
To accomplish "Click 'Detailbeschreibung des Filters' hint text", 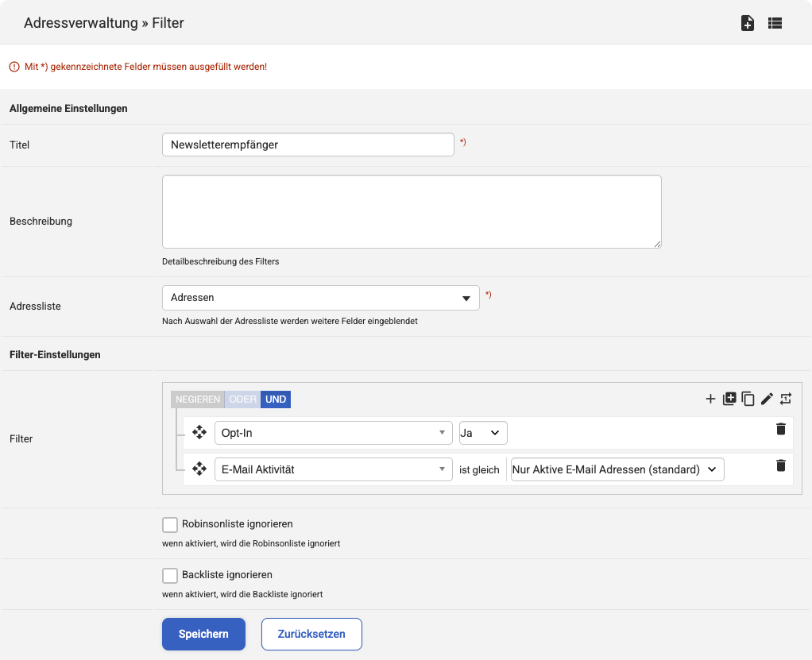I will click(x=221, y=261).
